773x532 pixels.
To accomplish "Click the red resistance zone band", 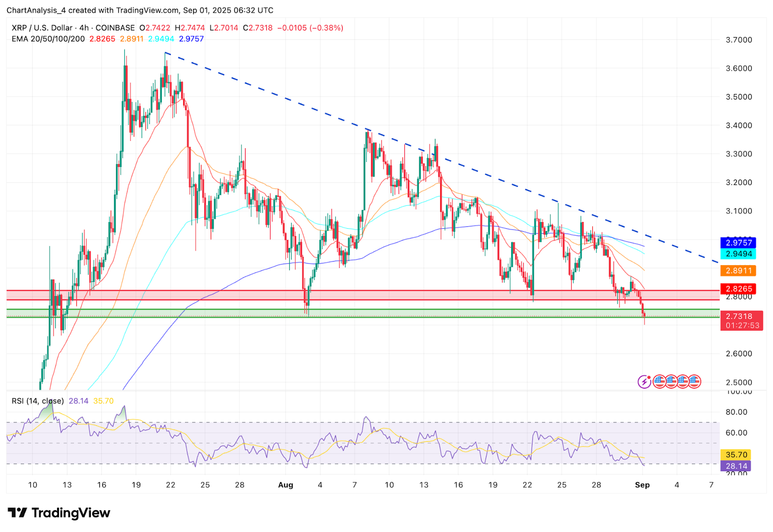I will 362,295.
